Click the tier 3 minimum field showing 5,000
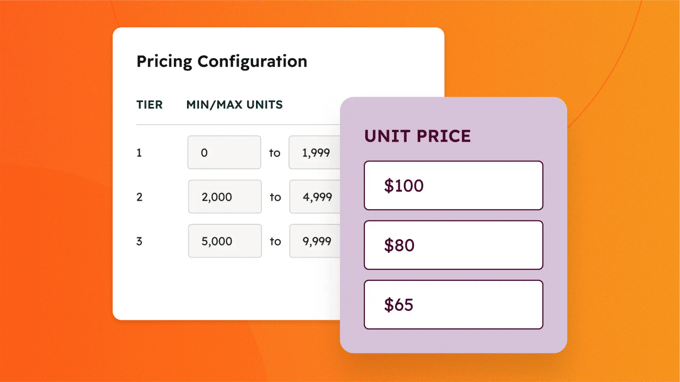Image resolution: width=680 pixels, height=382 pixels. [x=225, y=241]
